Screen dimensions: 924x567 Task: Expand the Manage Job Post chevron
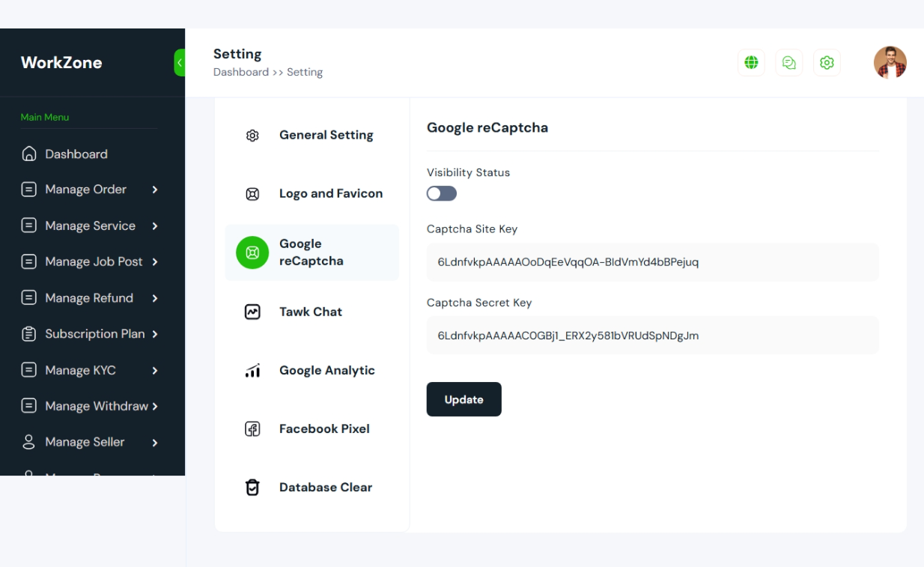(x=155, y=261)
